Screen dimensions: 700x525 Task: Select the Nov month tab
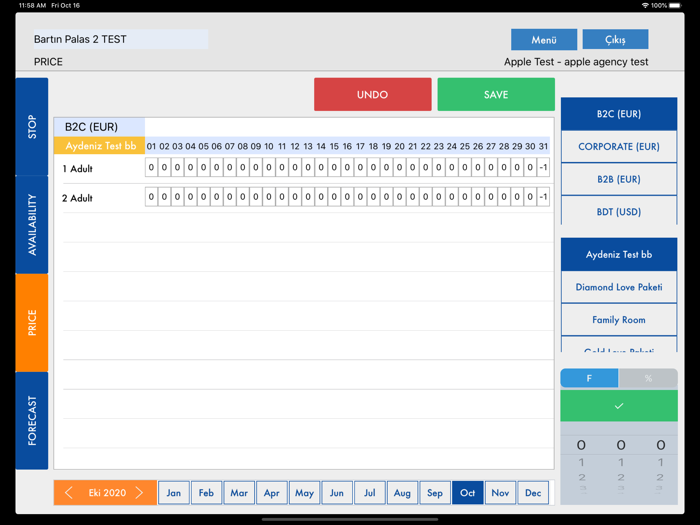point(500,493)
